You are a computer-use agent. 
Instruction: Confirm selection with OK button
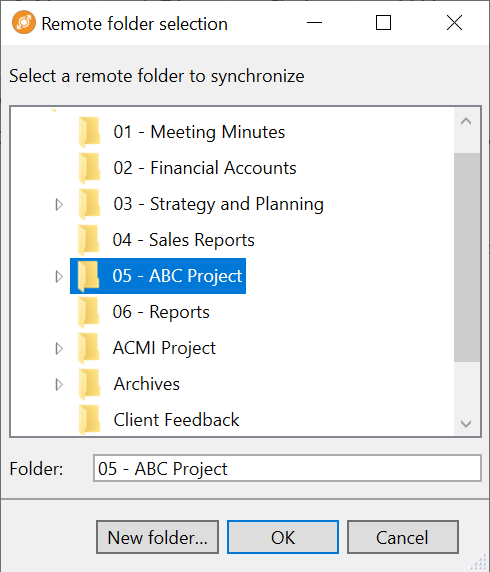(283, 537)
